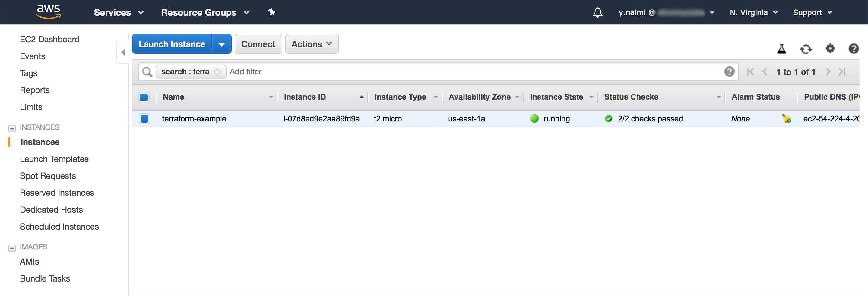Open the y.naimi account dropdown
This screenshot has height=296, width=868.
[666, 12]
